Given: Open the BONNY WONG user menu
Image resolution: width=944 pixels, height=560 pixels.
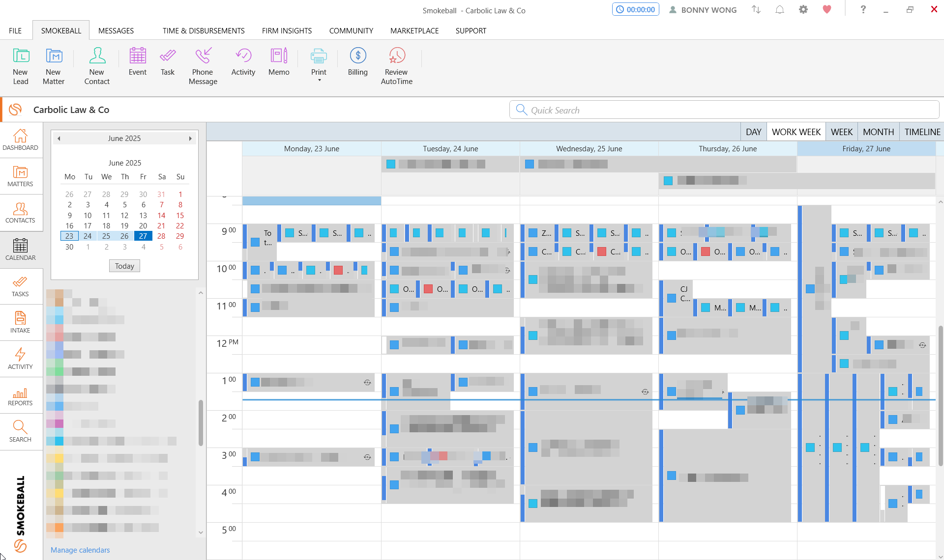Looking at the screenshot, I should click(703, 10).
